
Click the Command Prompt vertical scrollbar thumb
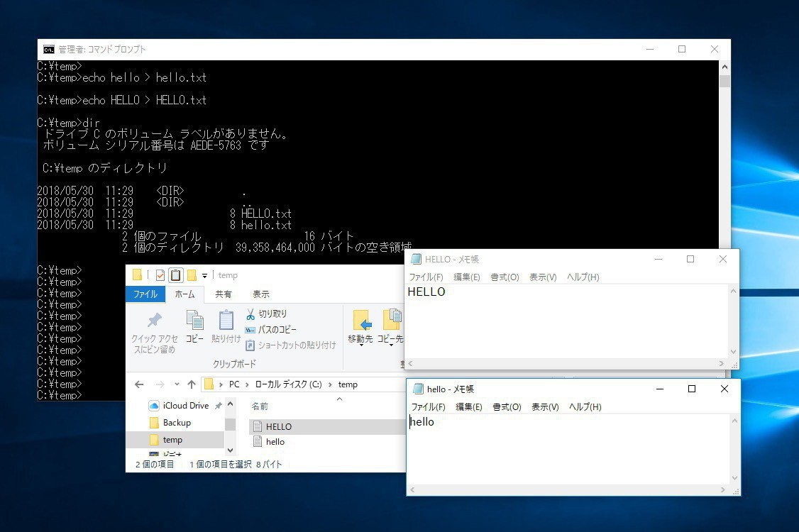point(724,80)
